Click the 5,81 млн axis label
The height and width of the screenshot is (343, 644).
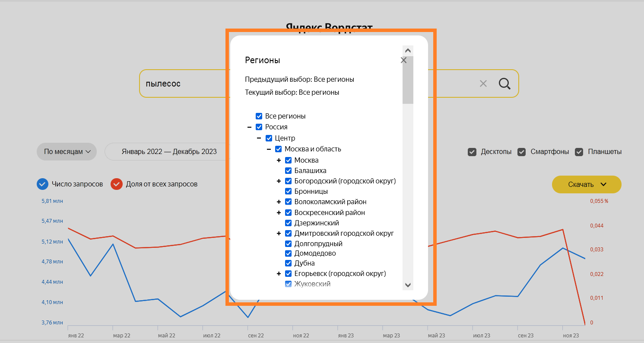point(52,201)
